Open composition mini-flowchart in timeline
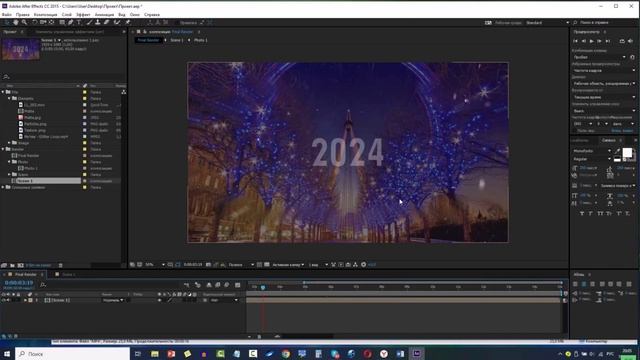The height and width of the screenshot is (360, 640). (x=187, y=284)
